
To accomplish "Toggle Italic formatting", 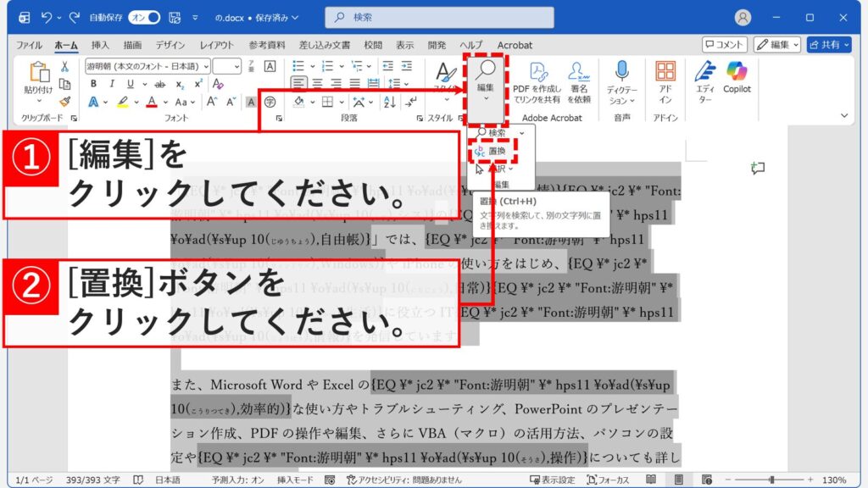I will 110,82.
